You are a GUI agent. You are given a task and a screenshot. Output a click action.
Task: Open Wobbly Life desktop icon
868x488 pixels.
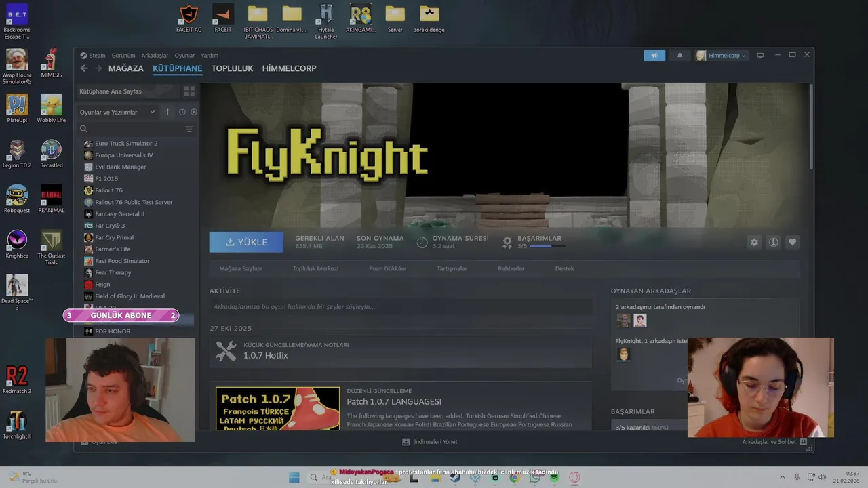click(x=51, y=108)
